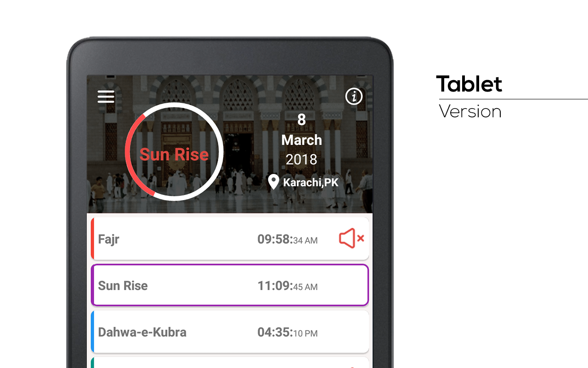
Task: Click the blue color bar beside Dahwa-e-Kubra
Action: click(x=92, y=332)
